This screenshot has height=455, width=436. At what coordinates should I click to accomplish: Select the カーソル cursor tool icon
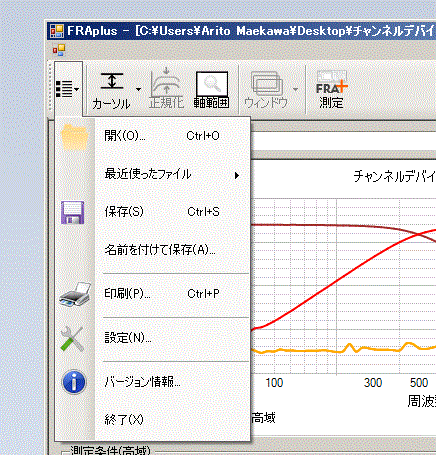tap(112, 90)
